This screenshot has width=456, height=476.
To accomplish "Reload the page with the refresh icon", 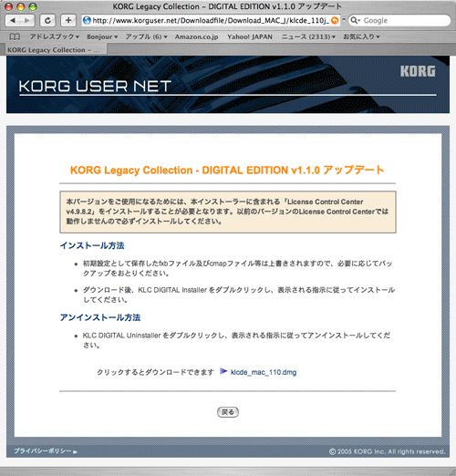I will click(47, 20).
